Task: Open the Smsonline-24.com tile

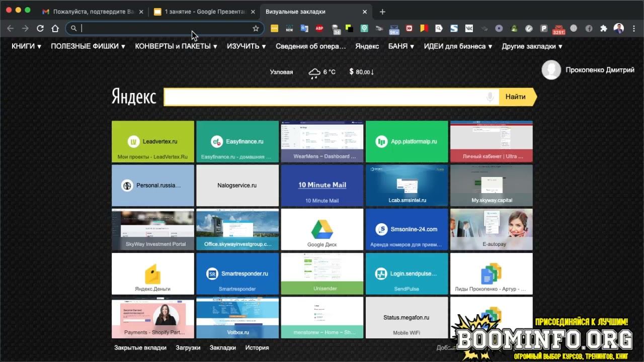Action: pos(407,230)
